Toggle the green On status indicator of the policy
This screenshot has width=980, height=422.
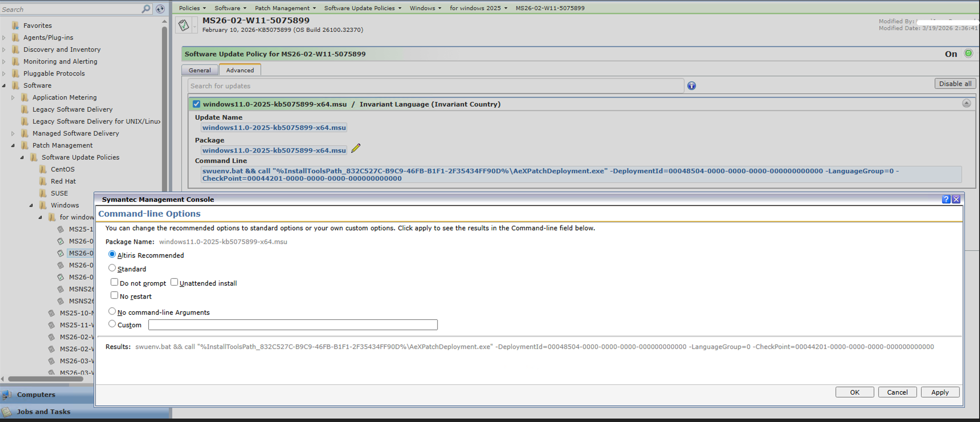[x=968, y=54]
